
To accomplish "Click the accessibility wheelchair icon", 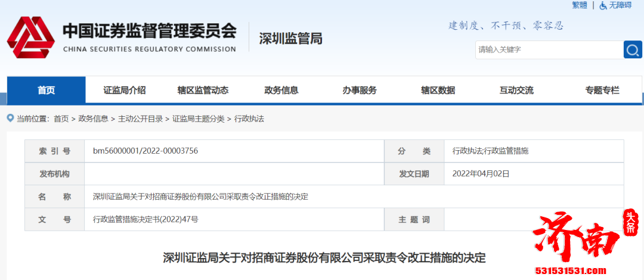I will pos(603,5).
